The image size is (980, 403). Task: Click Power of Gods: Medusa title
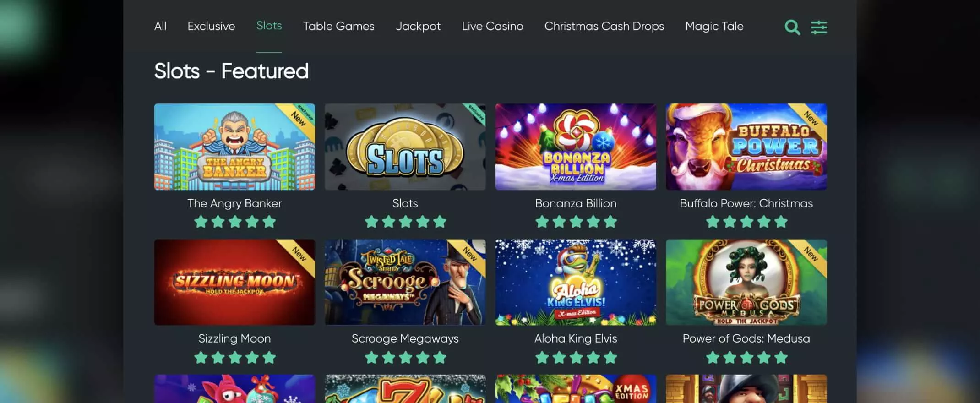point(746,338)
